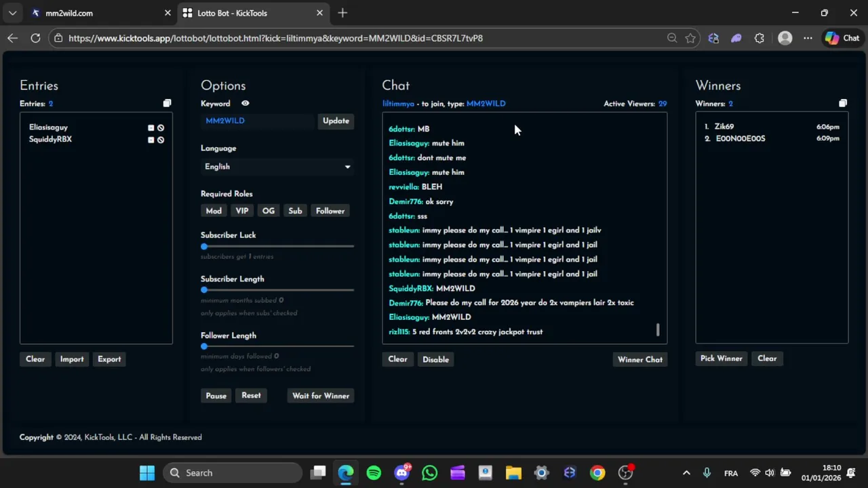Edit the MM2WILD keyword field

tap(258, 121)
